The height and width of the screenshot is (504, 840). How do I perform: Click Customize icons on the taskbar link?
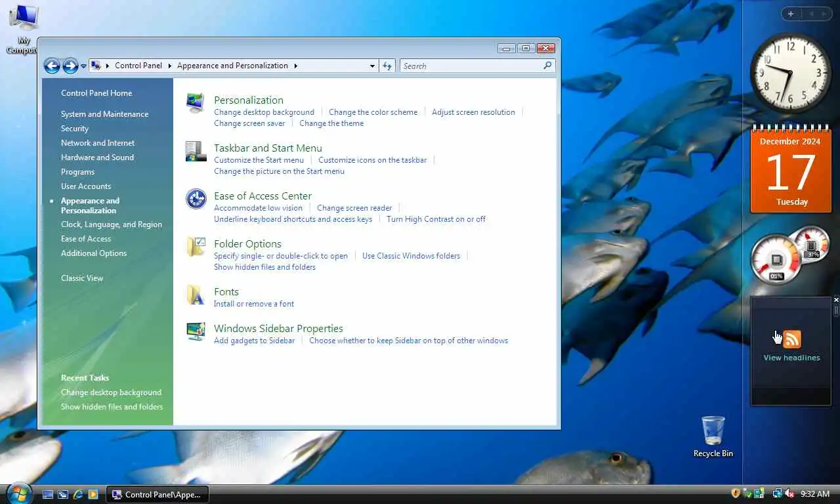(x=372, y=160)
